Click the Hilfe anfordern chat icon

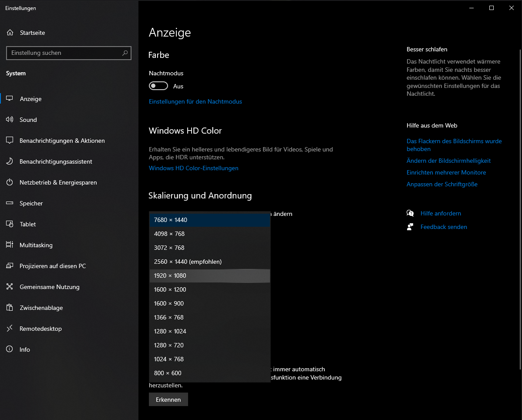click(x=410, y=213)
